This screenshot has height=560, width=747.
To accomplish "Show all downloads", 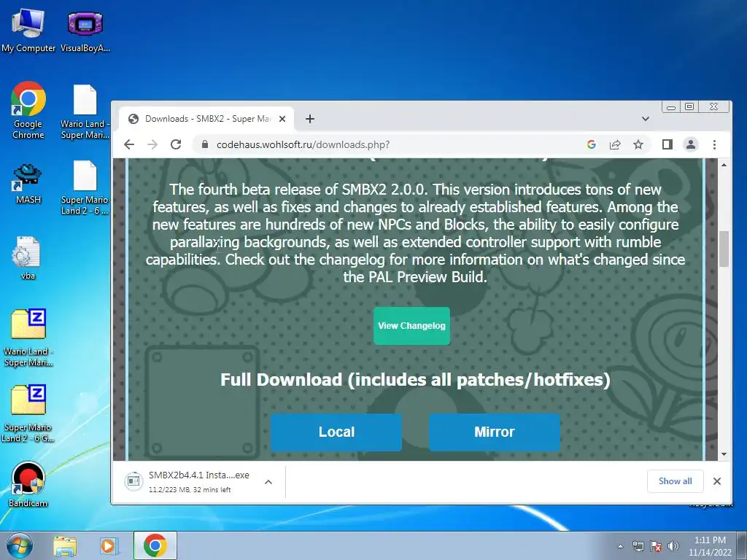I will [x=675, y=481].
